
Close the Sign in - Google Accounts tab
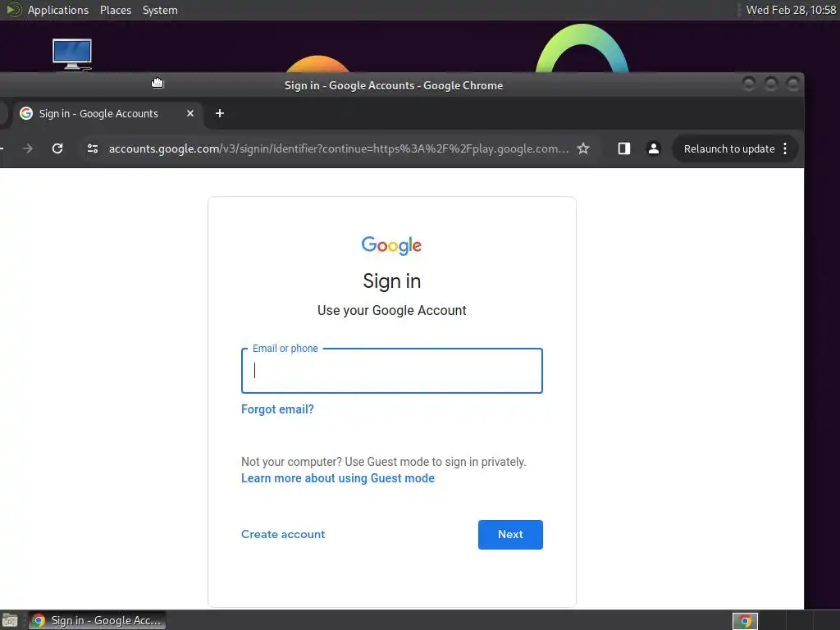189,113
